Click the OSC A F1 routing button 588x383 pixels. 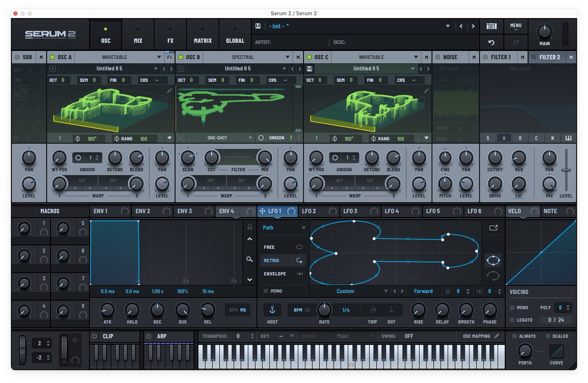(x=170, y=57)
